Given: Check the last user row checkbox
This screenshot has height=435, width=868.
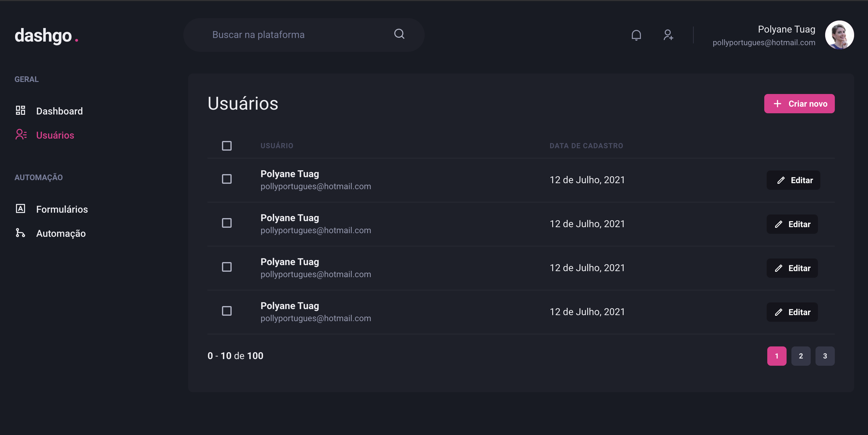Looking at the screenshot, I should coord(227,311).
